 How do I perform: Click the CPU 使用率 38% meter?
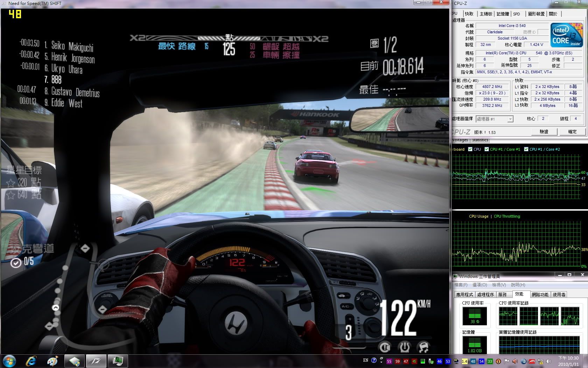pos(475,316)
